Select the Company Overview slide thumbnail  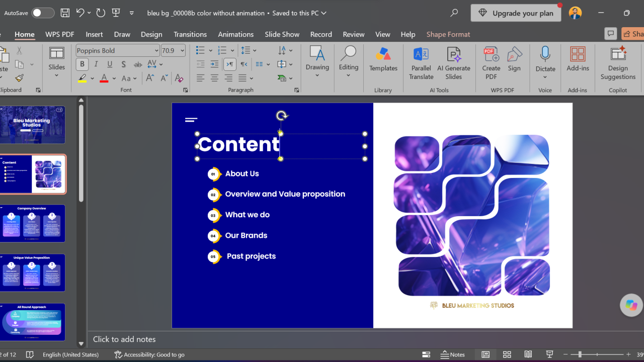[x=32, y=223]
